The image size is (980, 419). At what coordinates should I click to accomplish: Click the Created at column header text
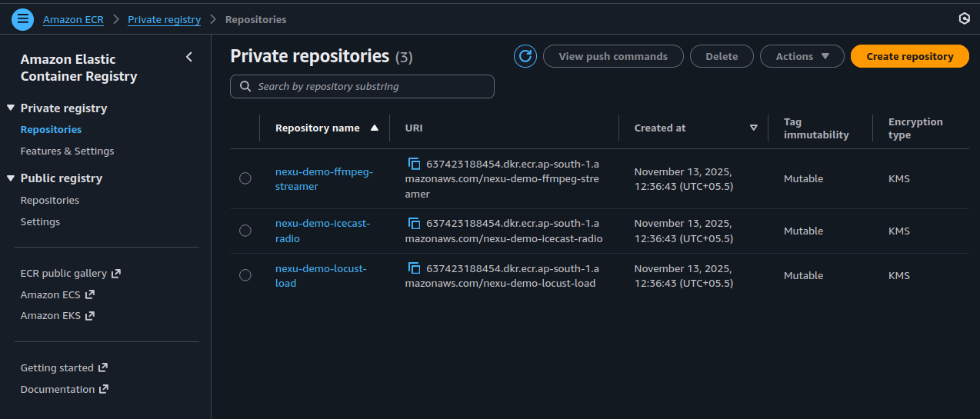(660, 128)
